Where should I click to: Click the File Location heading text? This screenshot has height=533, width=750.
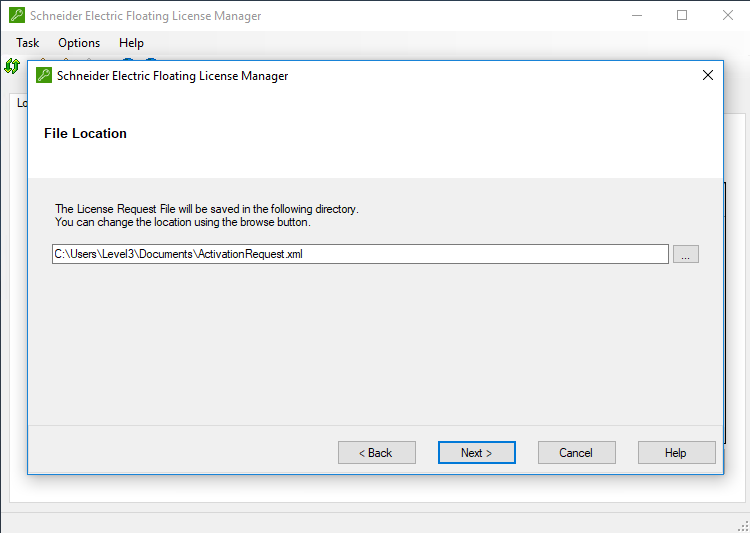click(x=85, y=133)
